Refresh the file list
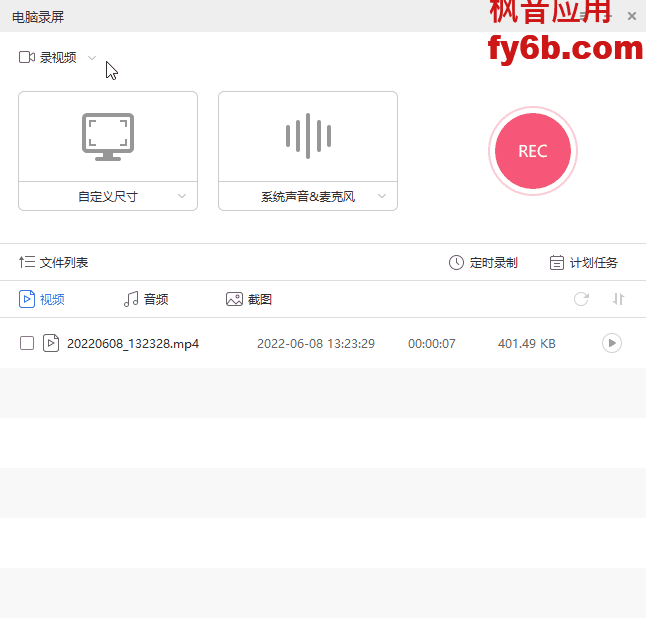This screenshot has height=637, width=646. point(581,299)
